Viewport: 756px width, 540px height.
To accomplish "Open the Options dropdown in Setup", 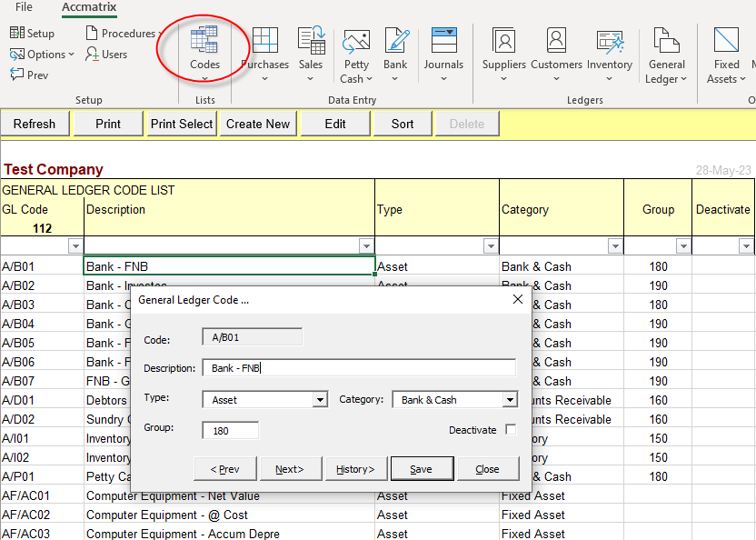I will (43, 55).
